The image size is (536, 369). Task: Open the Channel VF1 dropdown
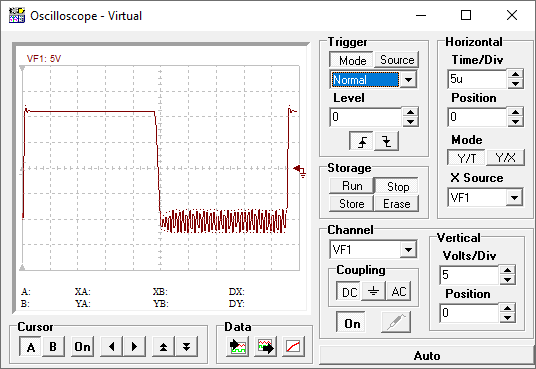pos(408,250)
